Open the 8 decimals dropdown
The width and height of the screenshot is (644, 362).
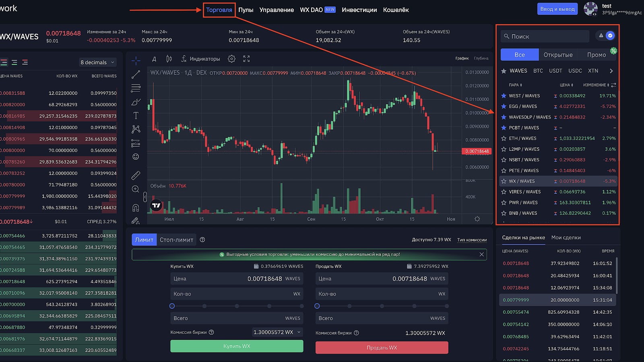tap(97, 62)
